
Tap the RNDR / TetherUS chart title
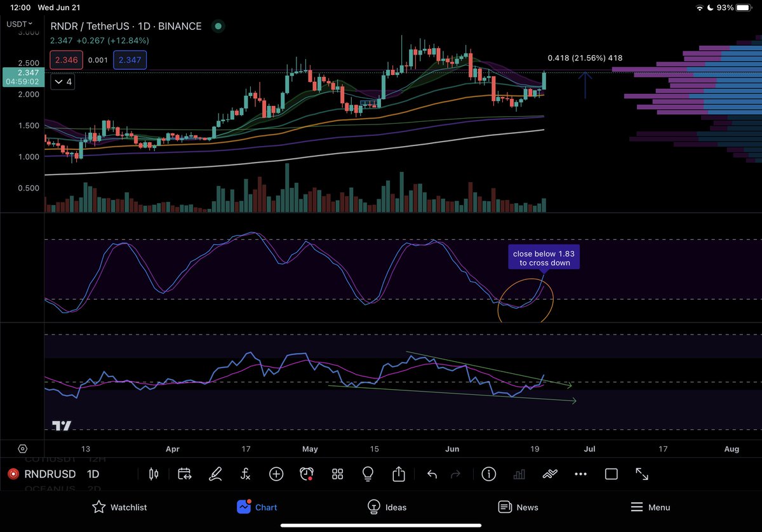[126, 26]
